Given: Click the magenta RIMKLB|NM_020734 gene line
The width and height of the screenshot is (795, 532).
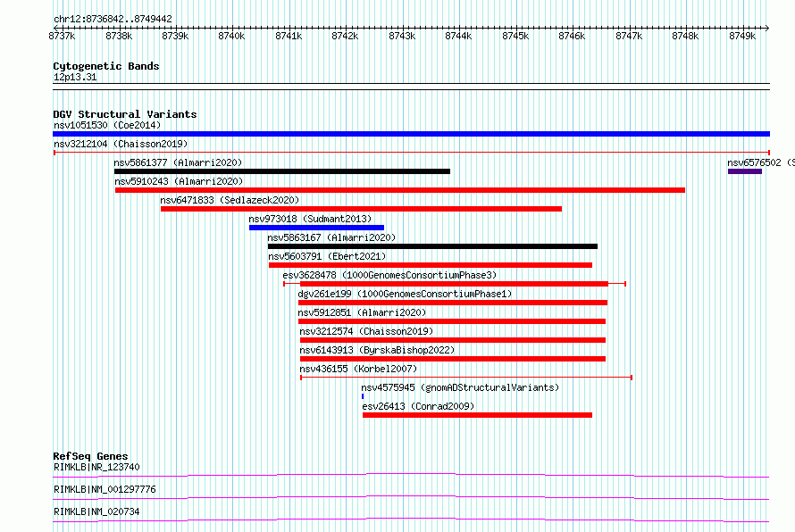Looking at the screenshot, I should click(411, 520).
